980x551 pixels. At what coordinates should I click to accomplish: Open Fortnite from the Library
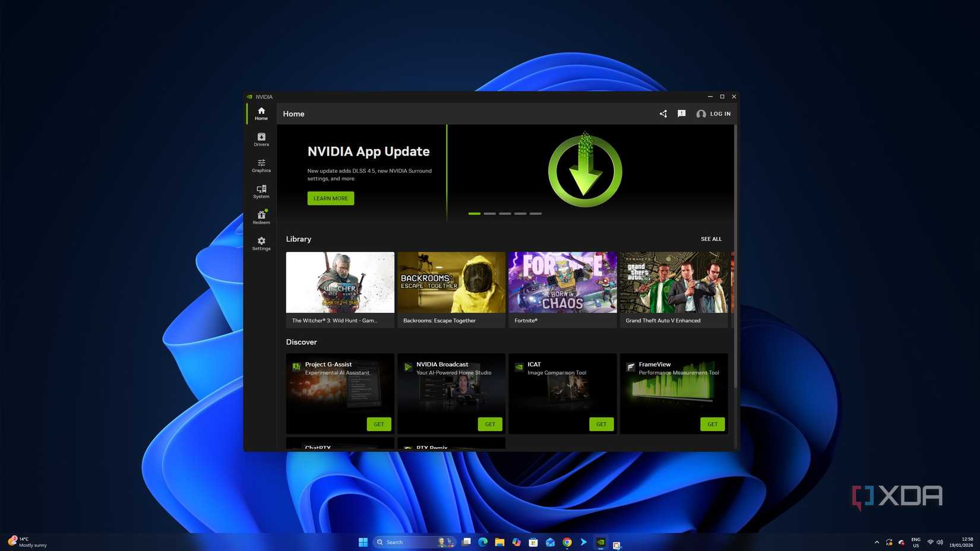(x=562, y=283)
